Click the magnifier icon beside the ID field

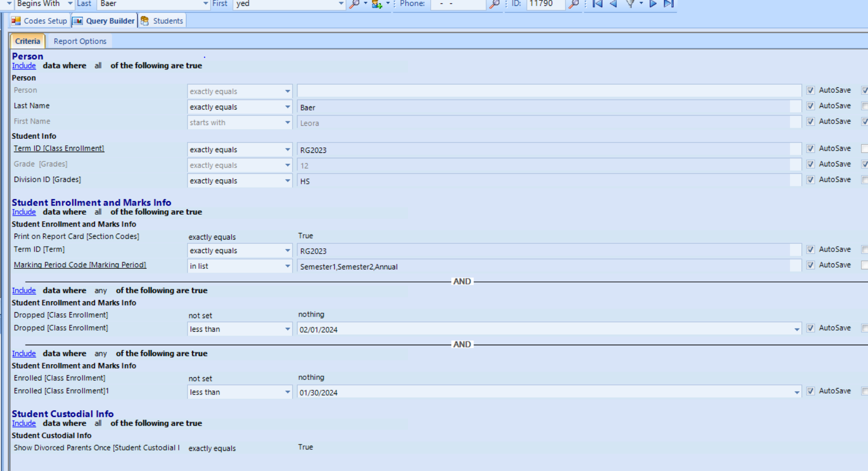click(574, 4)
